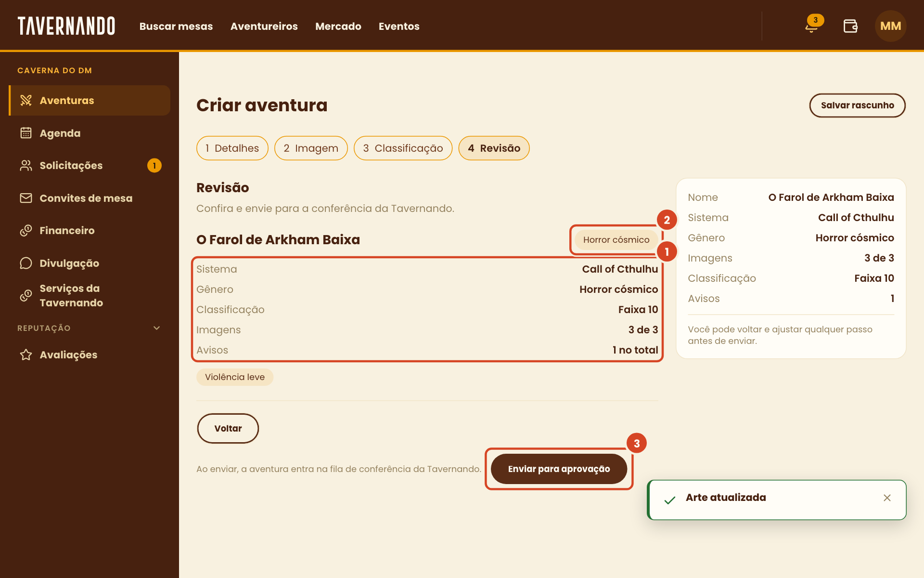Image resolution: width=924 pixels, height=578 pixels.
Task: Open the notifications bell icon
Action: point(812,26)
